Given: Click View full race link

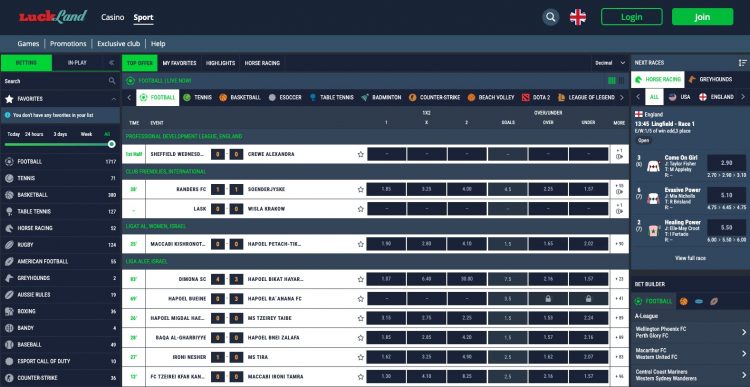Looking at the screenshot, I should click(x=690, y=258).
